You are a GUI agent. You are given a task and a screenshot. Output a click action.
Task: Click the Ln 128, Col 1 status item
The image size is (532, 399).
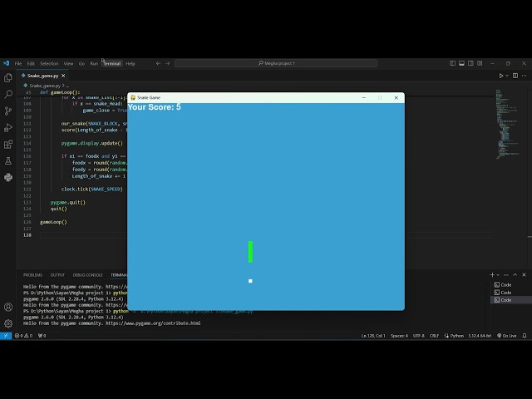[x=373, y=336]
